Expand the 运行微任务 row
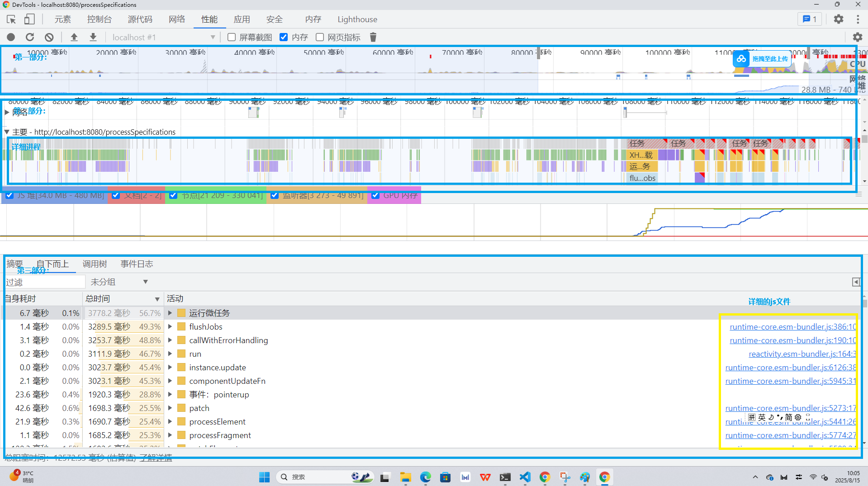 170,313
